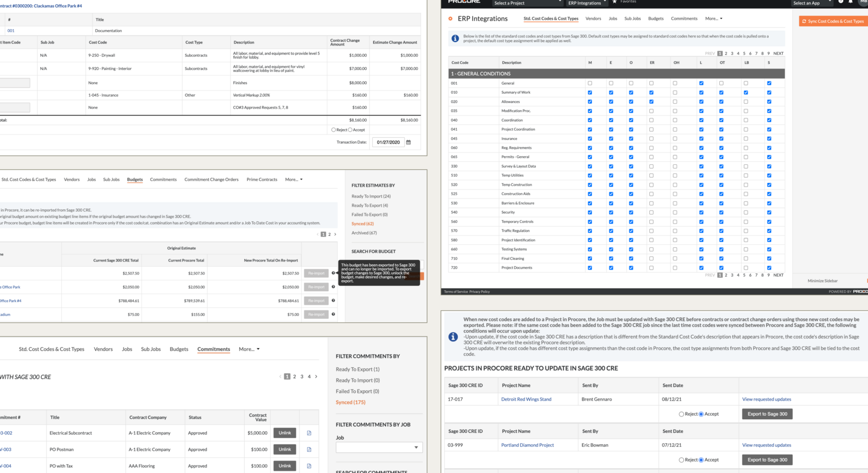The width and height of the screenshot is (868, 473).
Task: Click help icon on the $2,050.00 budget row
Action: (x=333, y=287)
